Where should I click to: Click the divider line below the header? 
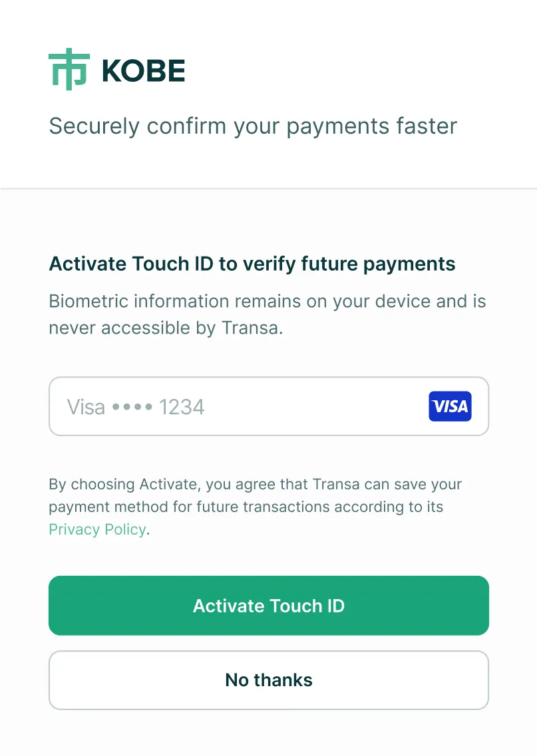tap(268, 188)
